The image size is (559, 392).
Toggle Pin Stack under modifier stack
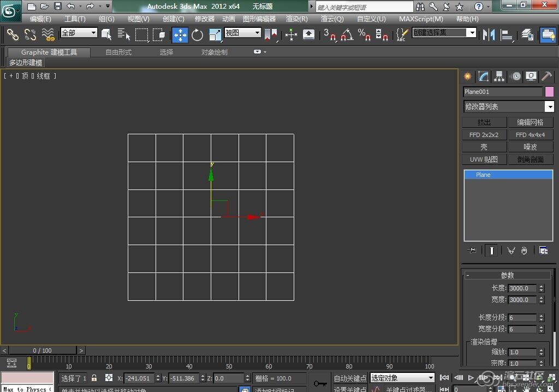click(472, 251)
